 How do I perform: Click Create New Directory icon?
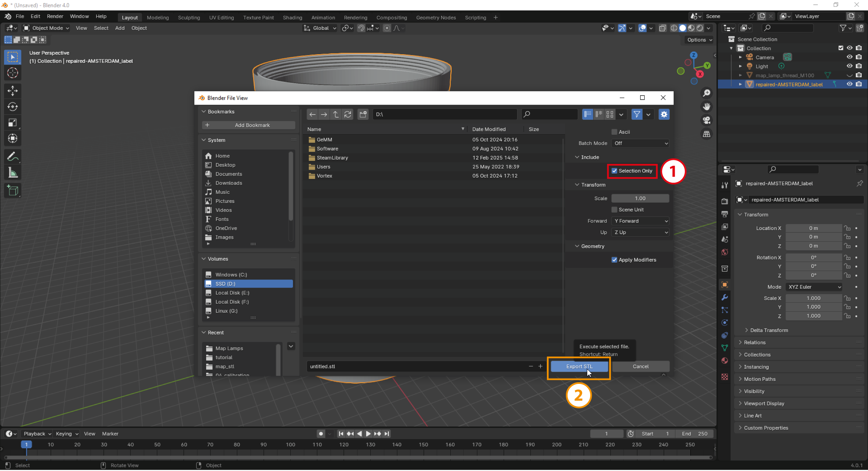point(363,115)
